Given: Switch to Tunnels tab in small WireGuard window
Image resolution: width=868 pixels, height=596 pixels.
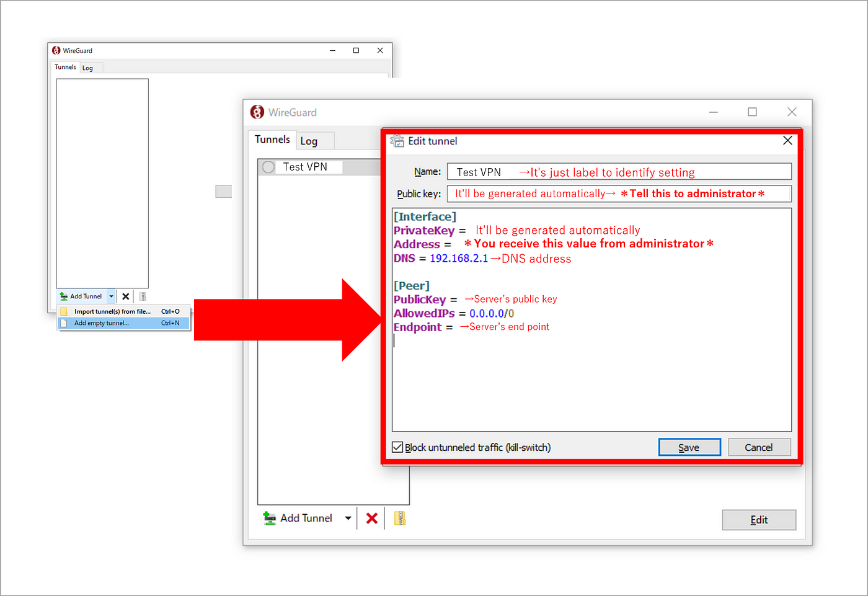Looking at the screenshot, I should [x=65, y=67].
